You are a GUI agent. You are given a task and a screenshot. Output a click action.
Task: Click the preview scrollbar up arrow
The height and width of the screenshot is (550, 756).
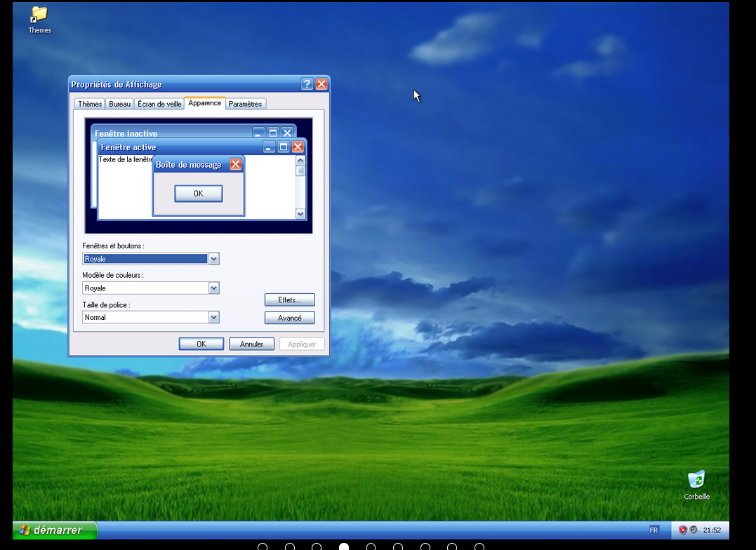pyautogui.click(x=300, y=160)
